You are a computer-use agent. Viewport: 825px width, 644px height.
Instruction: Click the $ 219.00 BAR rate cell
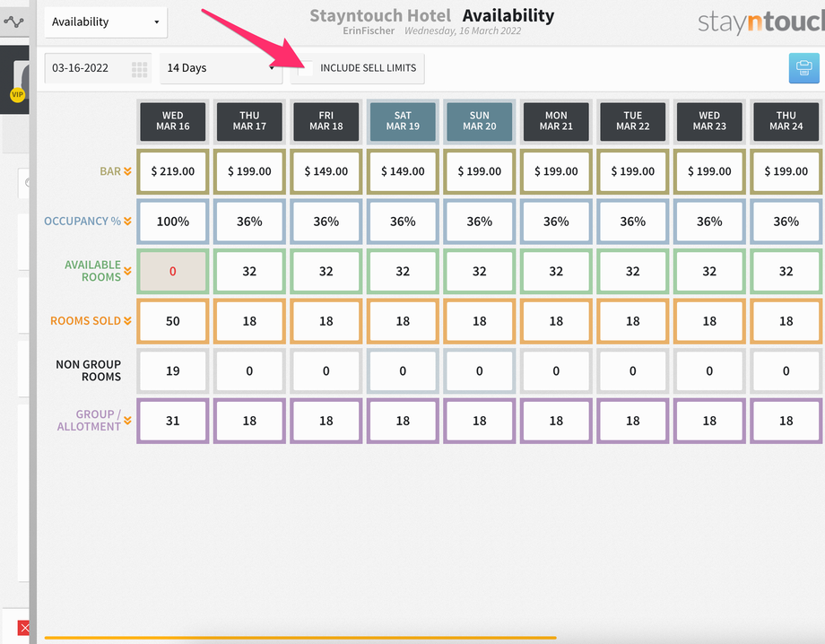[x=172, y=171]
